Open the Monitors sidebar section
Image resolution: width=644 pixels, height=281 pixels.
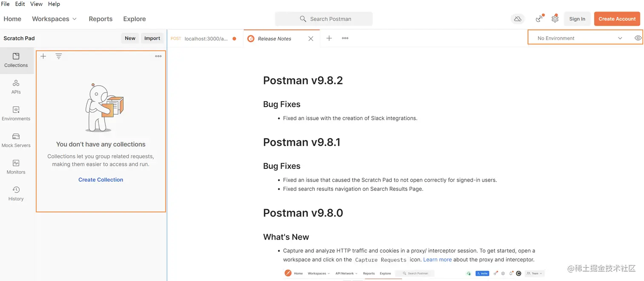coord(16,167)
